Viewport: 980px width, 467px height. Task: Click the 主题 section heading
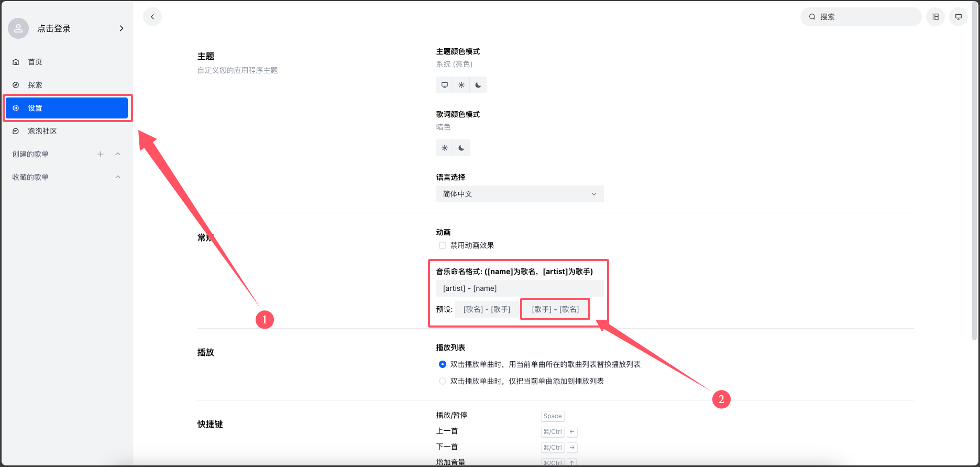(206, 56)
